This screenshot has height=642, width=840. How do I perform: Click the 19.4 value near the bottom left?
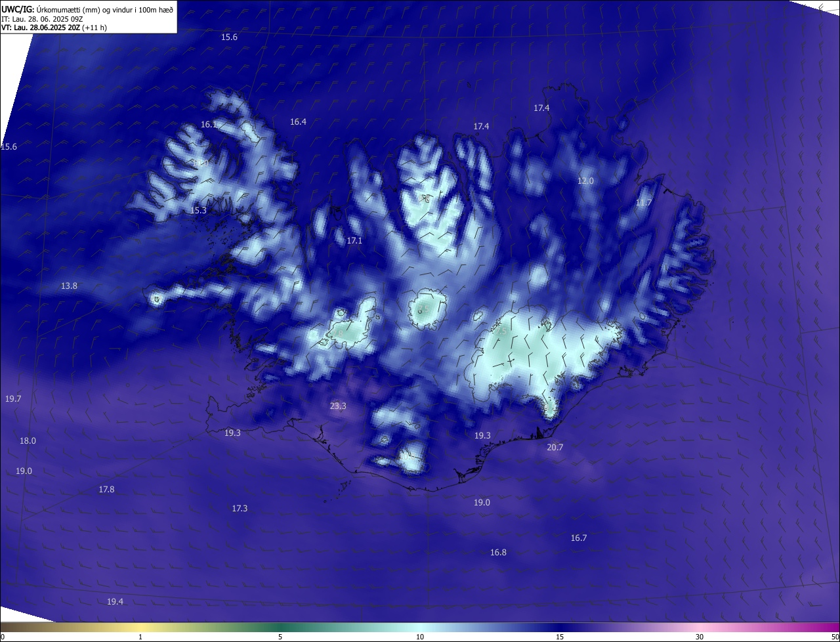pos(115,601)
